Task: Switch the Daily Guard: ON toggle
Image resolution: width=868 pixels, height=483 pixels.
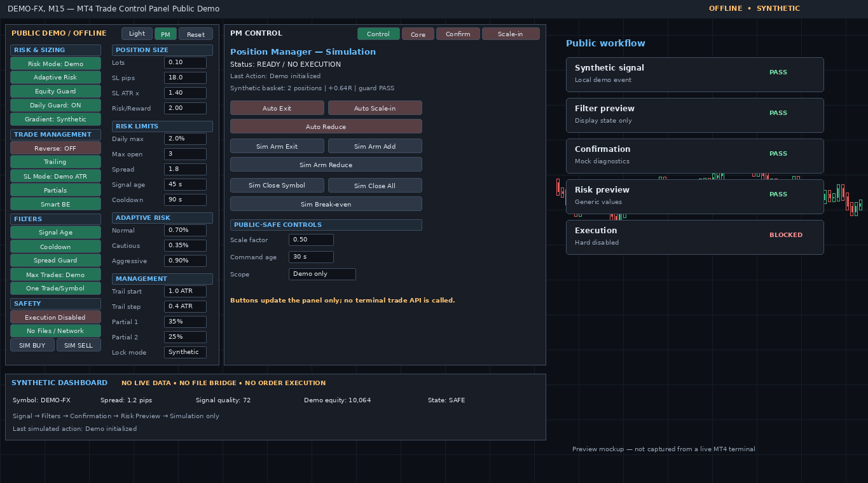Action: [56, 105]
